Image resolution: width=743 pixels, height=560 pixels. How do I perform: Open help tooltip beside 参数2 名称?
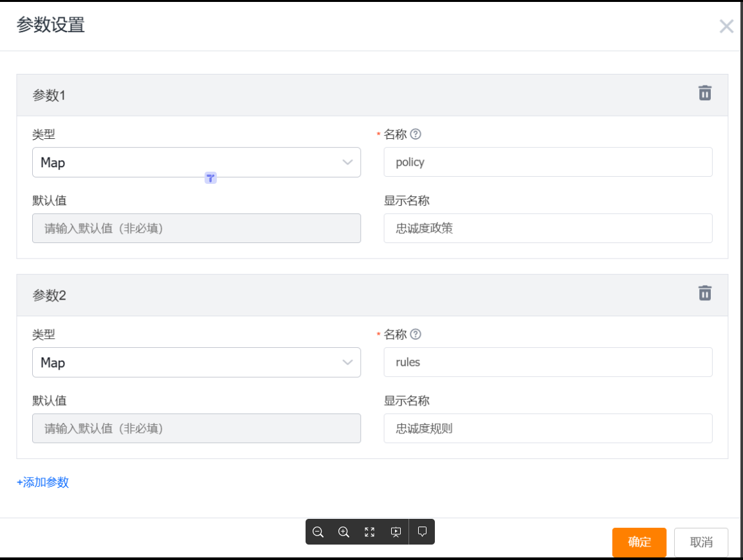(416, 334)
